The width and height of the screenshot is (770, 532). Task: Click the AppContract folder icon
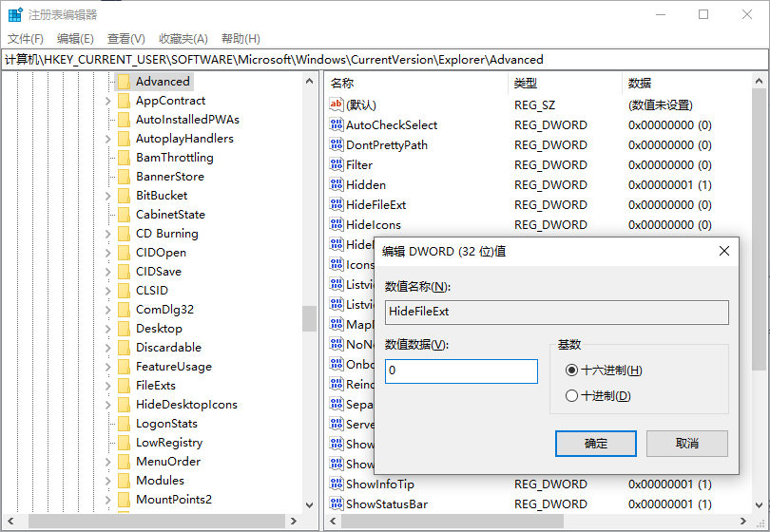tap(124, 101)
